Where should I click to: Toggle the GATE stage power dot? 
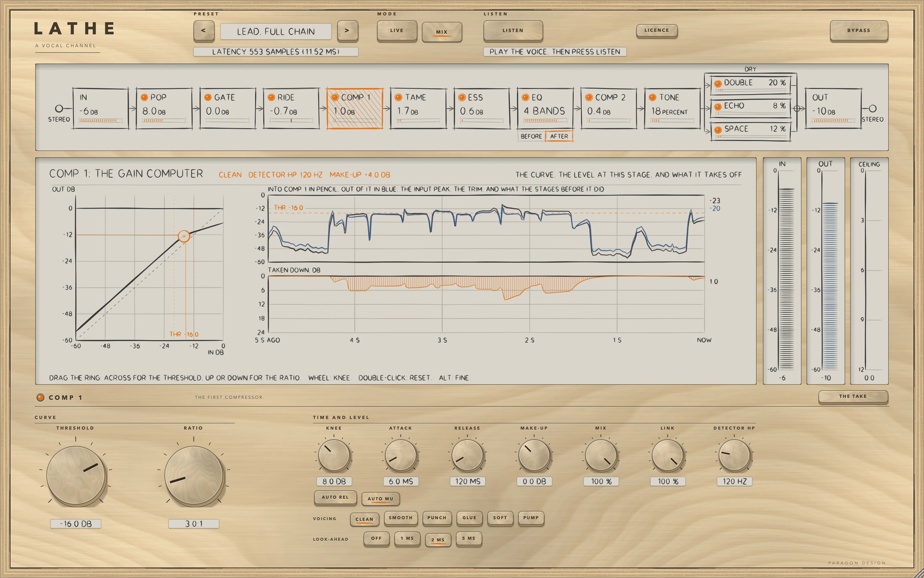coord(208,98)
